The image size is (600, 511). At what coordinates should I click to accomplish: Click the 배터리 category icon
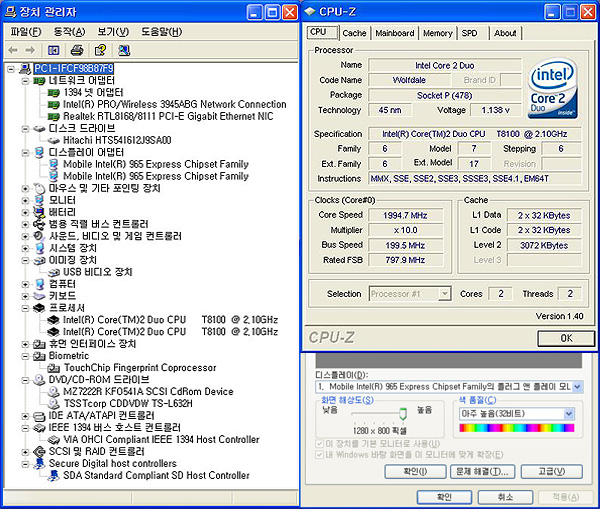tap(39, 212)
